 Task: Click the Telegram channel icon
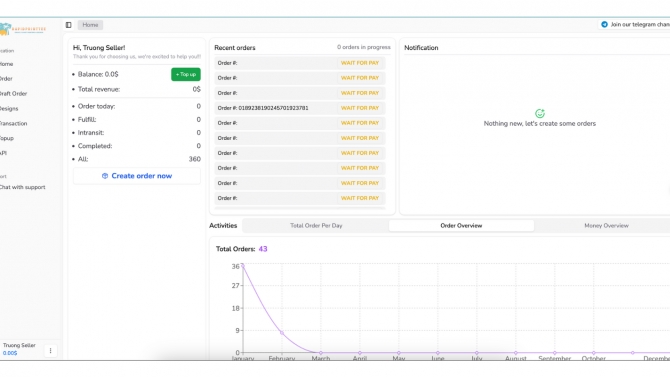tap(604, 24)
